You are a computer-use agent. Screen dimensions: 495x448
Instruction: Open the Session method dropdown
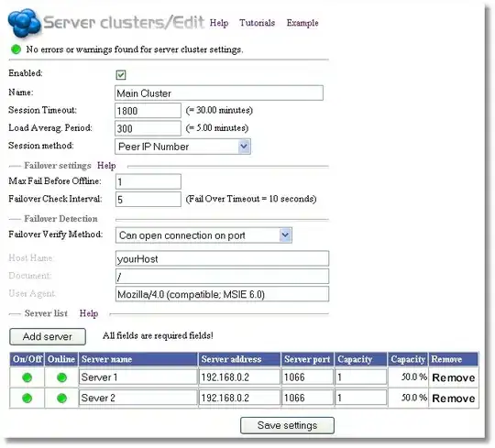coord(182,147)
